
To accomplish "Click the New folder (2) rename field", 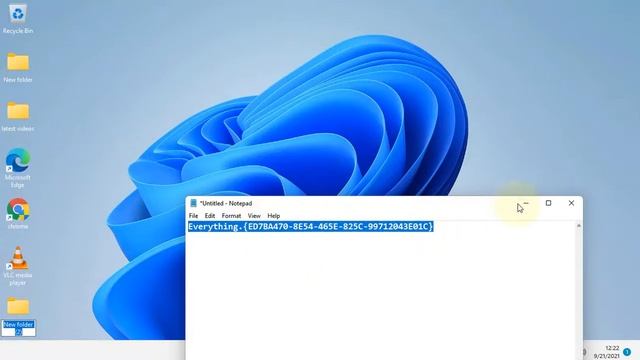I will click(x=18, y=328).
